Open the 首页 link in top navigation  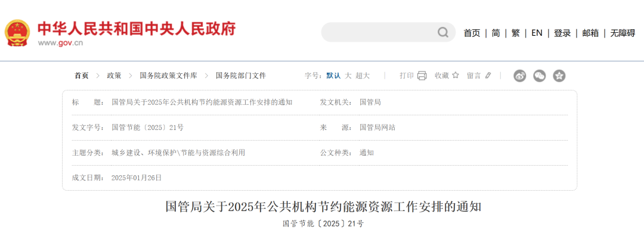pyautogui.click(x=472, y=33)
